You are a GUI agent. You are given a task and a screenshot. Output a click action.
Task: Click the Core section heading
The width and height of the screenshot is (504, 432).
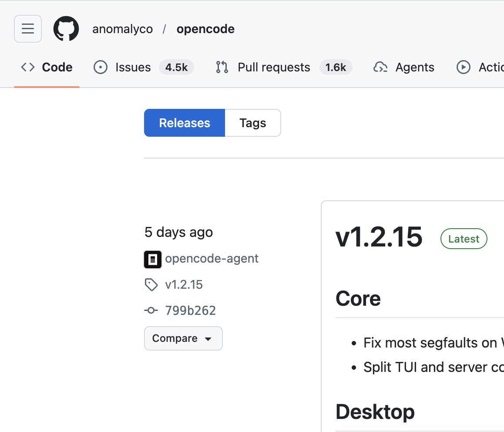point(358,298)
